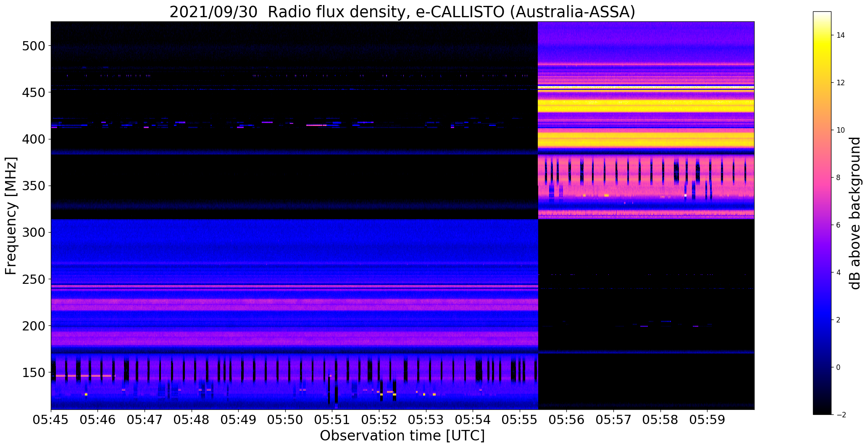This screenshot has width=868, height=448.
Task: Click the 05:49 time tick label
Action: (239, 420)
